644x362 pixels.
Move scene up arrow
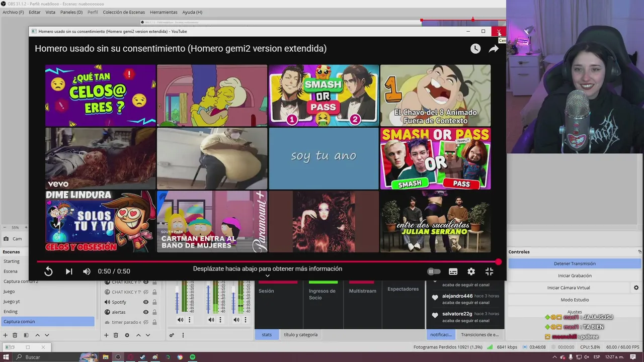pyautogui.click(x=37, y=335)
